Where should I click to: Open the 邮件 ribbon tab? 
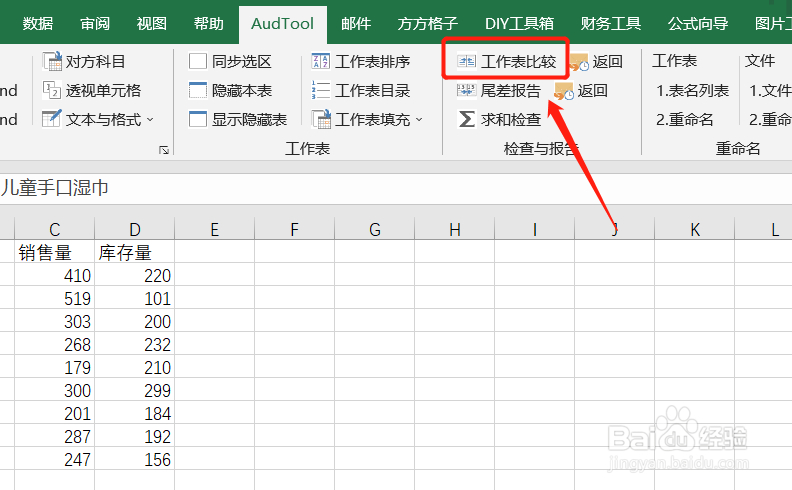(356, 24)
